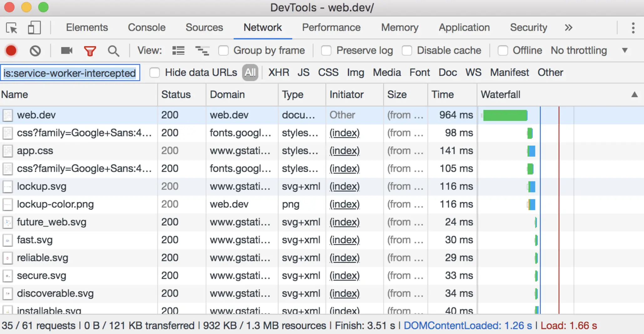Filter requests by Media type
This screenshot has width=644, height=334.
click(x=387, y=73)
